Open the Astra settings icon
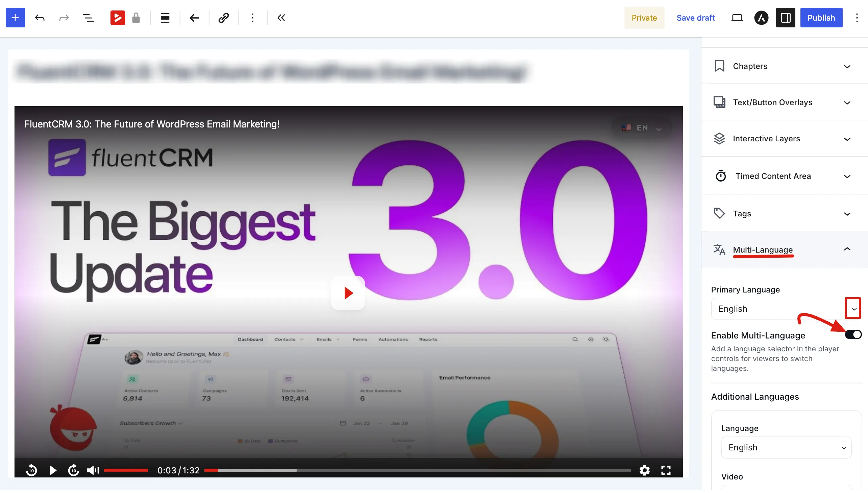Screen dimensions: 868x493 coord(761,18)
